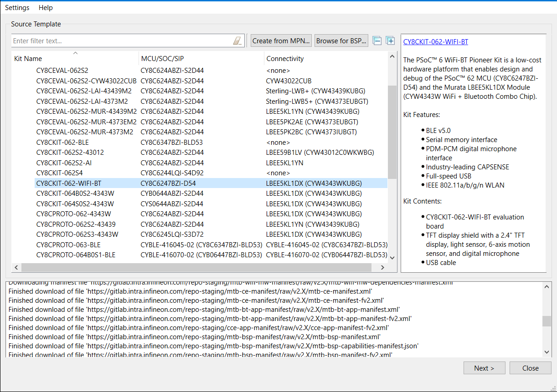Click MCU cell CYB0644ABZI-S2D44
The height and width of the screenshot is (392, 557).
(x=172, y=193)
